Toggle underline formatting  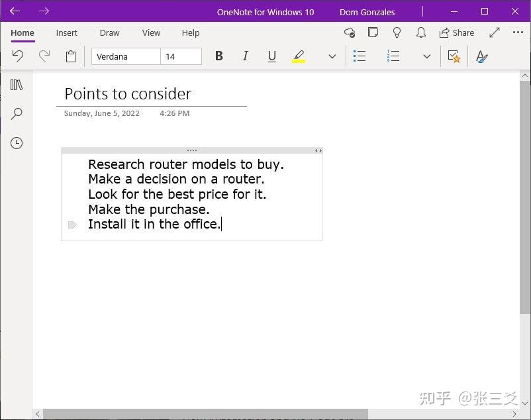(271, 56)
